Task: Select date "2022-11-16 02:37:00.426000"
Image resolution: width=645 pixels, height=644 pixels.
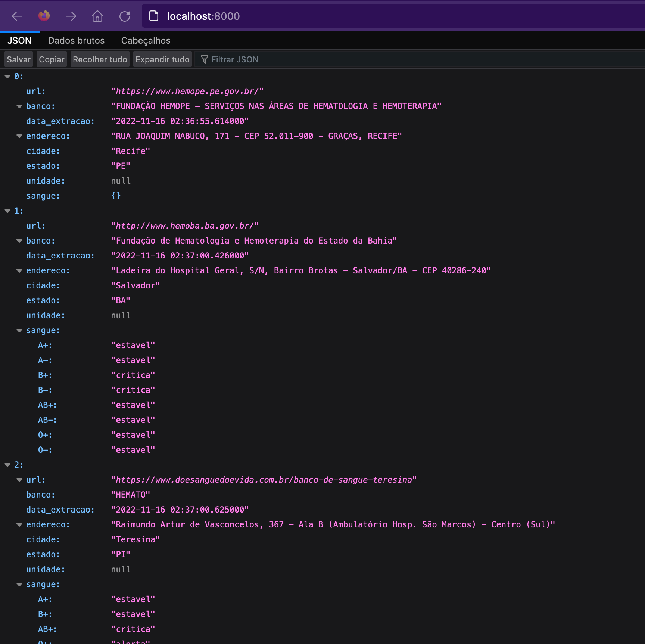Action: (x=180, y=256)
